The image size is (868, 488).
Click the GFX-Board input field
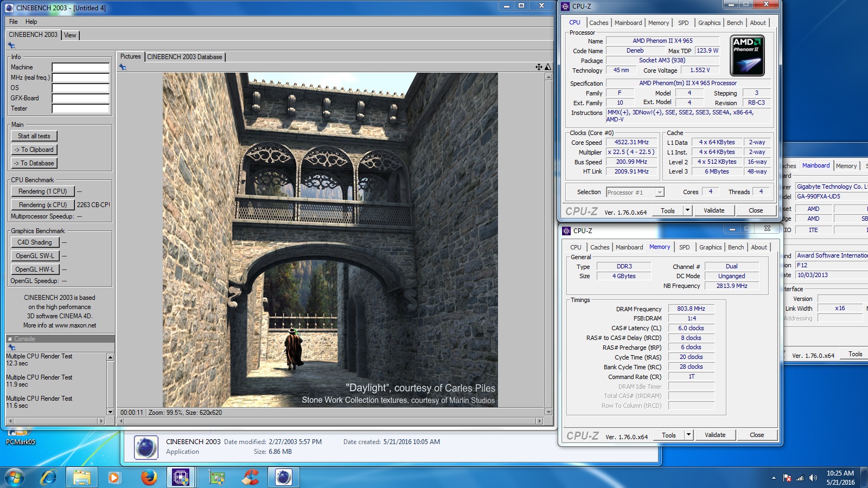pyautogui.click(x=81, y=99)
